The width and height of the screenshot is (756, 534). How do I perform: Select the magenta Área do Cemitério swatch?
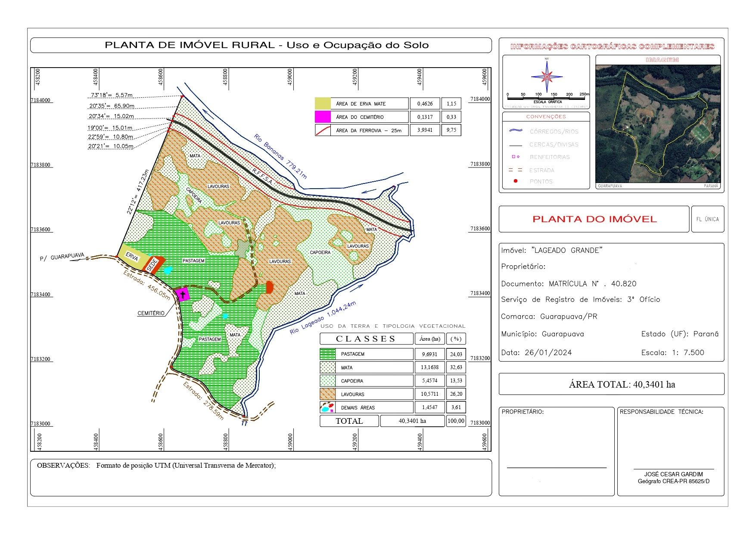coord(323,117)
